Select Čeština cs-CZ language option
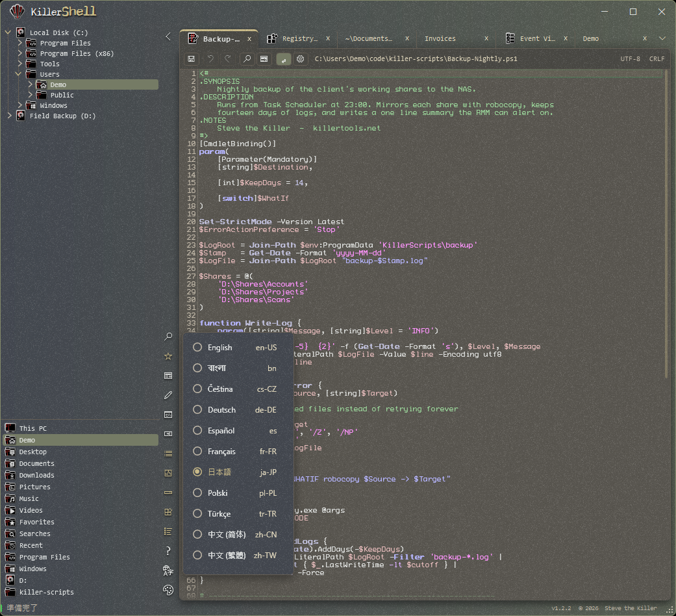The width and height of the screenshot is (676, 616). click(238, 389)
